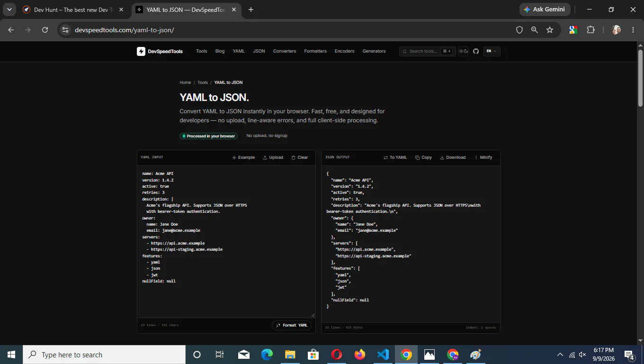Open the DevSpeedTools logo home link

click(160, 51)
